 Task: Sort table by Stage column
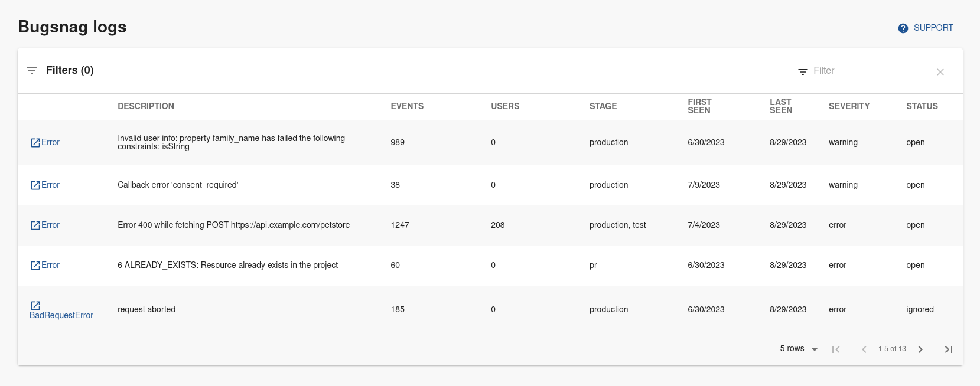603,106
